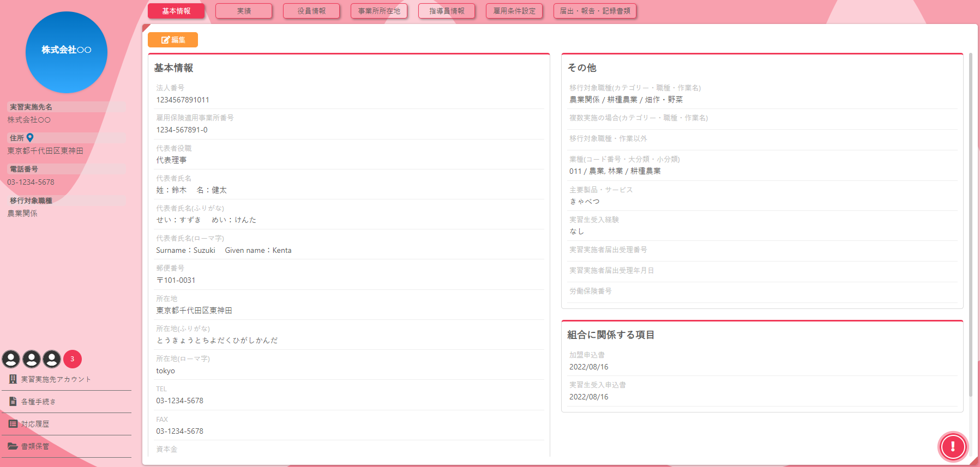Open the 届出・報告・記録書類 tab
Viewport: 980px width, 467px height.
click(595, 11)
